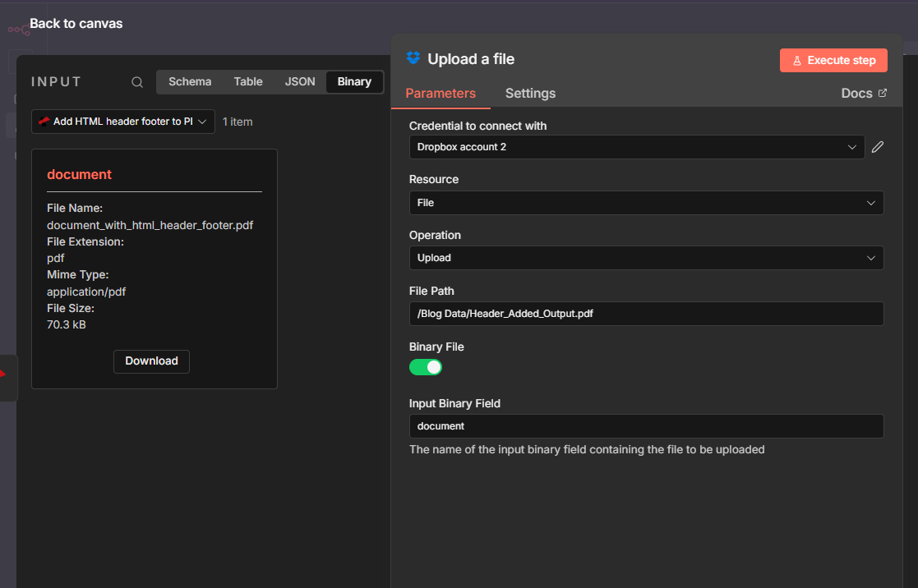The image size is (918, 588).
Task: Click the flask icon inside Execute step
Action: 799,60
